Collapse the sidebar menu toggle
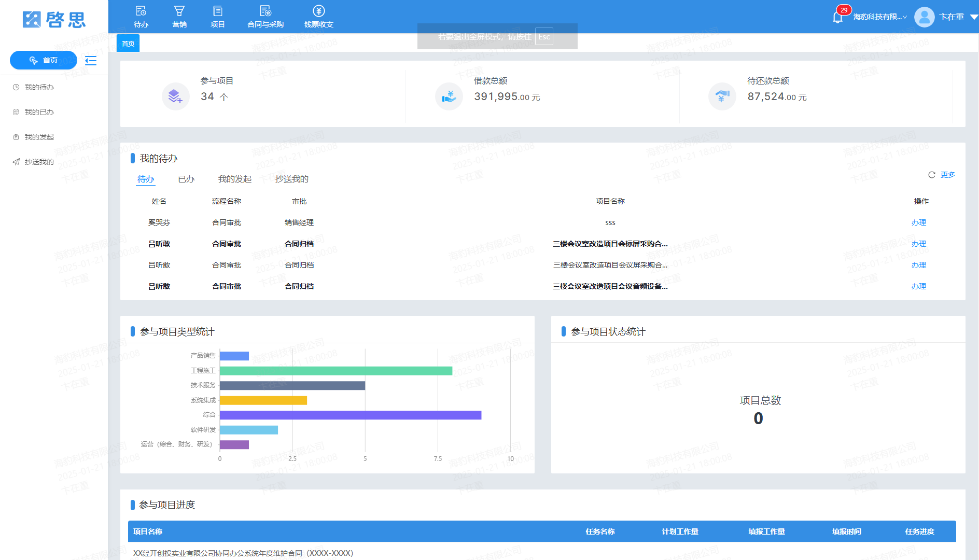The height and width of the screenshot is (560, 979). [91, 61]
